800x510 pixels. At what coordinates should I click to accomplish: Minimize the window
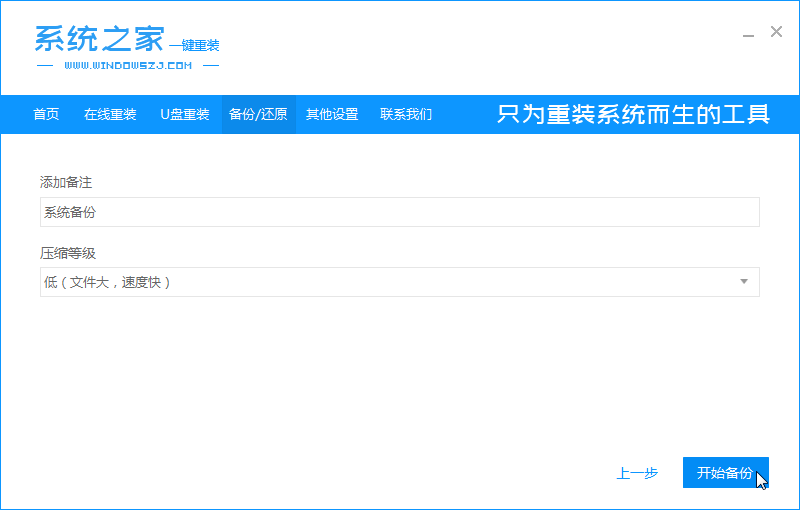pyautogui.click(x=748, y=34)
